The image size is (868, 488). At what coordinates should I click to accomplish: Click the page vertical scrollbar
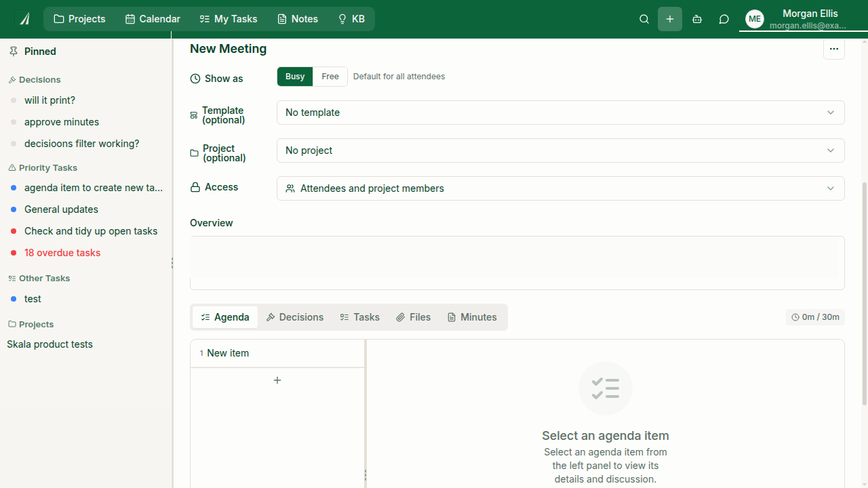864,293
